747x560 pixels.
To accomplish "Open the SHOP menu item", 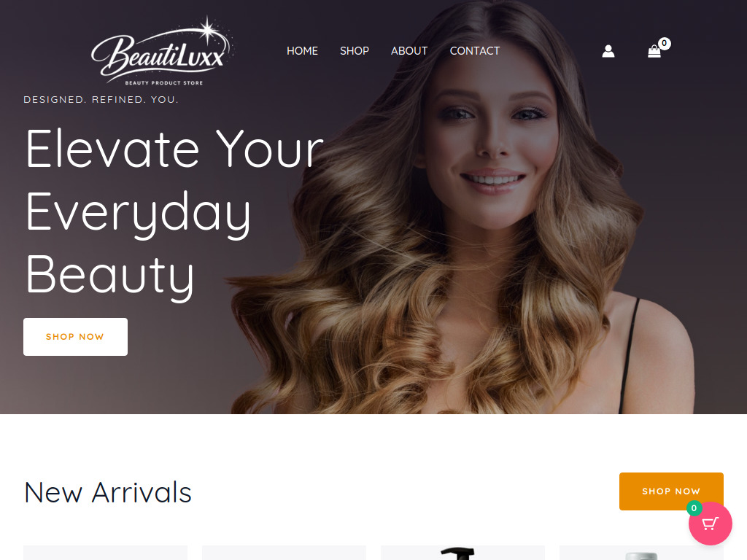I will click(355, 51).
